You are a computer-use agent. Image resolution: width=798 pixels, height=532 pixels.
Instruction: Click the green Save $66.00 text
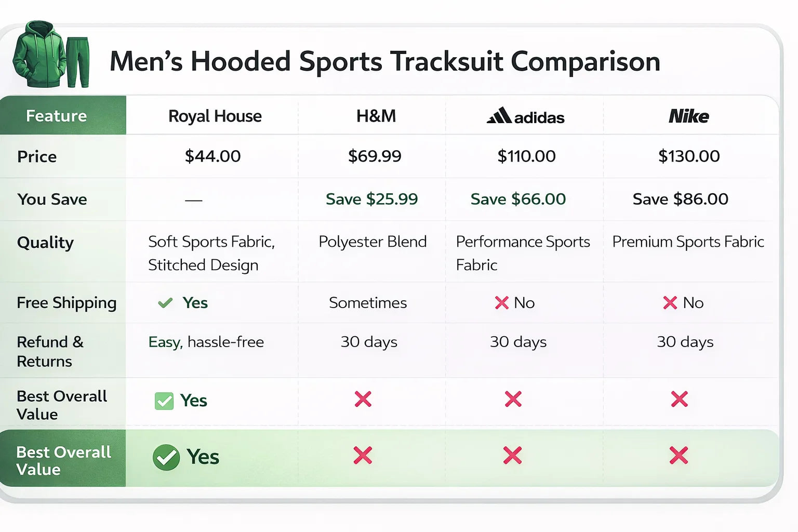(518, 199)
